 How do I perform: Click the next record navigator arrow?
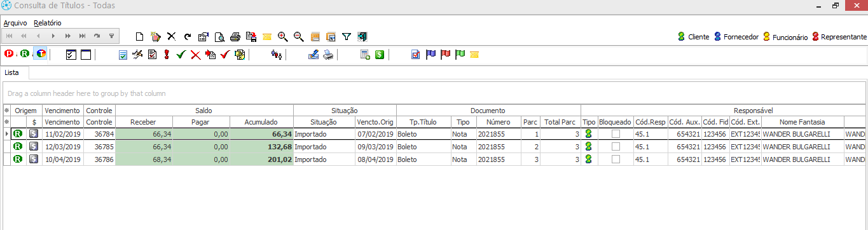53,36
